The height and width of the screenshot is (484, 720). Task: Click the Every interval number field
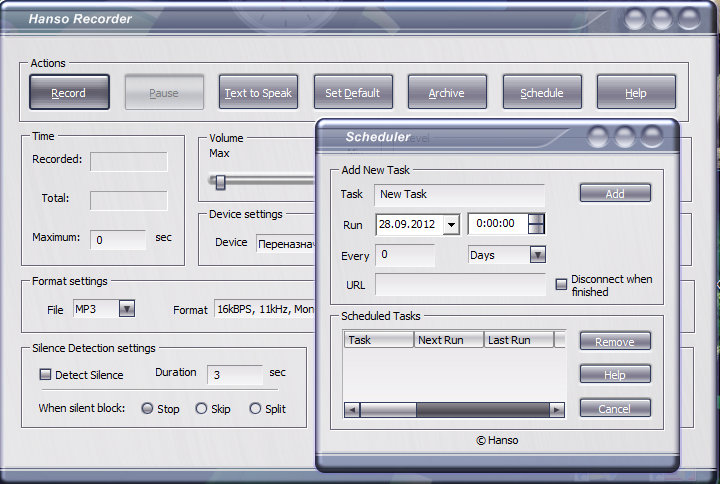point(405,255)
